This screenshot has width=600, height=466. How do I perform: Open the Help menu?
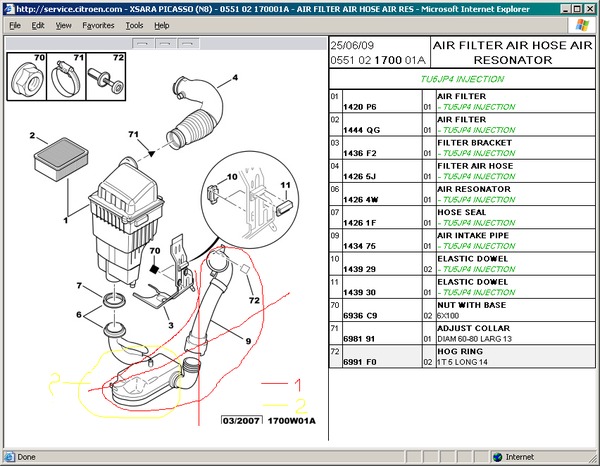click(161, 26)
